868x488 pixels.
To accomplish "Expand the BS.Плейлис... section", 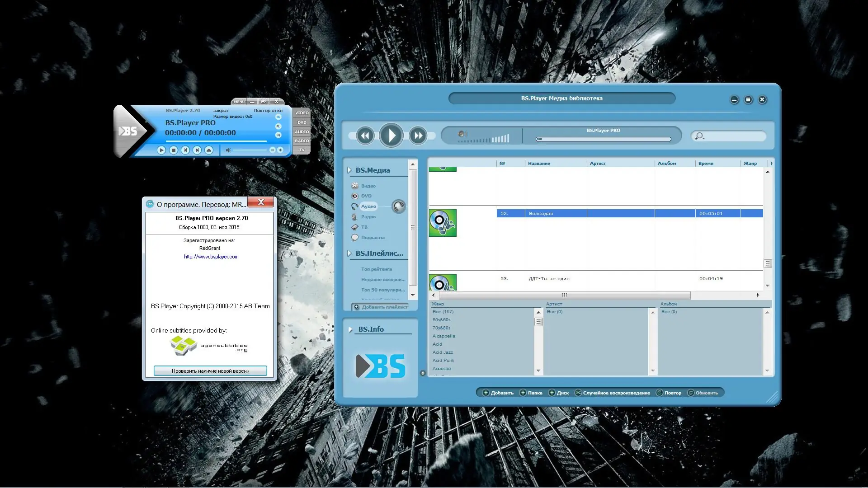I will tap(349, 253).
